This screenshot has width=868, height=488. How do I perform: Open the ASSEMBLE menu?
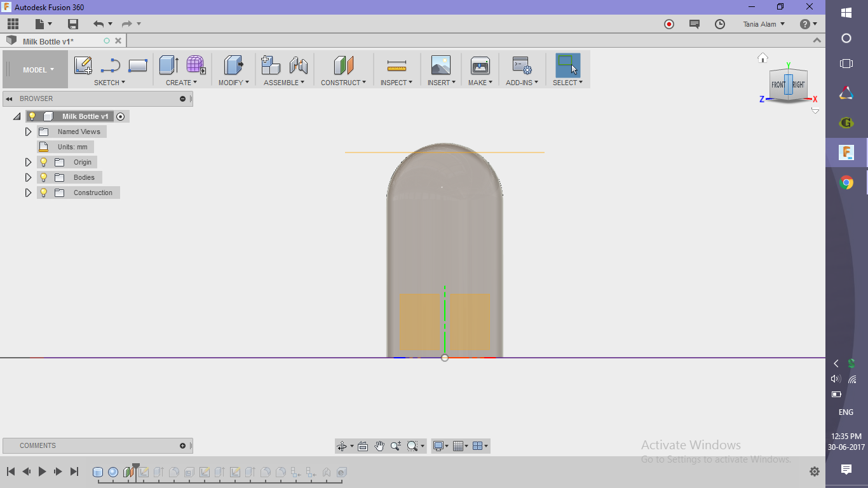284,83
